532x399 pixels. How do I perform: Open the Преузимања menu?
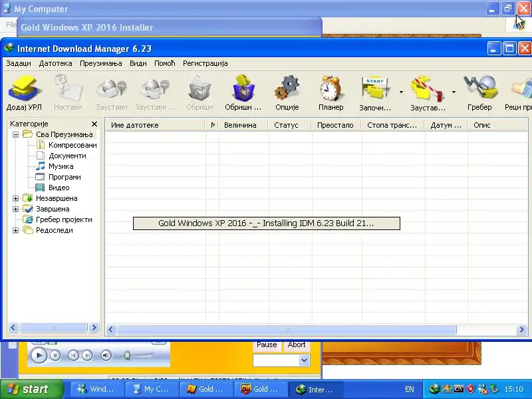click(x=101, y=63)
